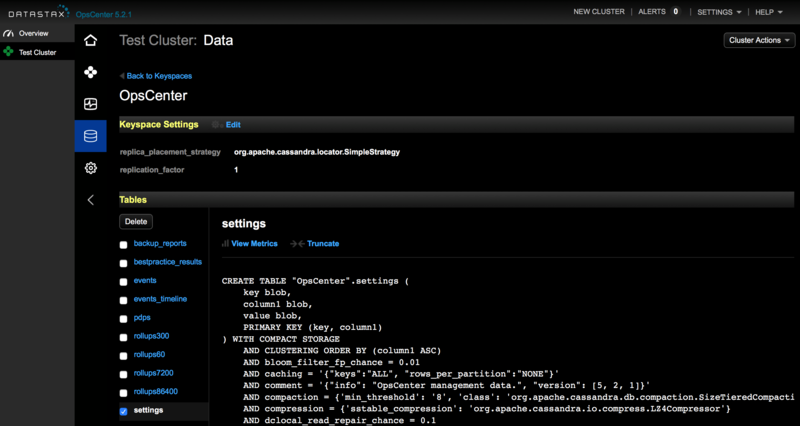
Task: Click the Delete button
Action: pos(136,221)
